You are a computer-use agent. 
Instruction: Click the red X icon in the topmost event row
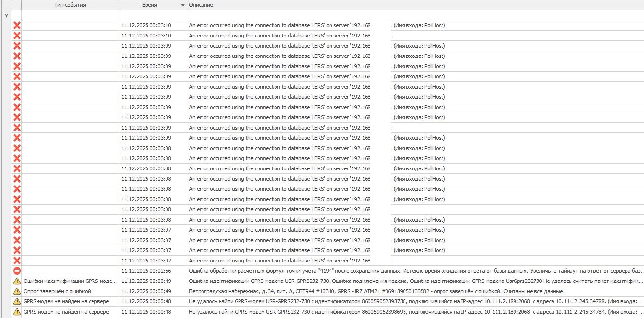pos(17,25)
